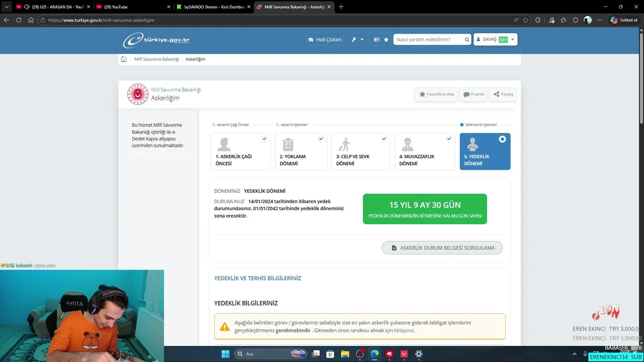Open Valorant from taskbar
This screenshot has height=362, width=644.
pos(404,354)
